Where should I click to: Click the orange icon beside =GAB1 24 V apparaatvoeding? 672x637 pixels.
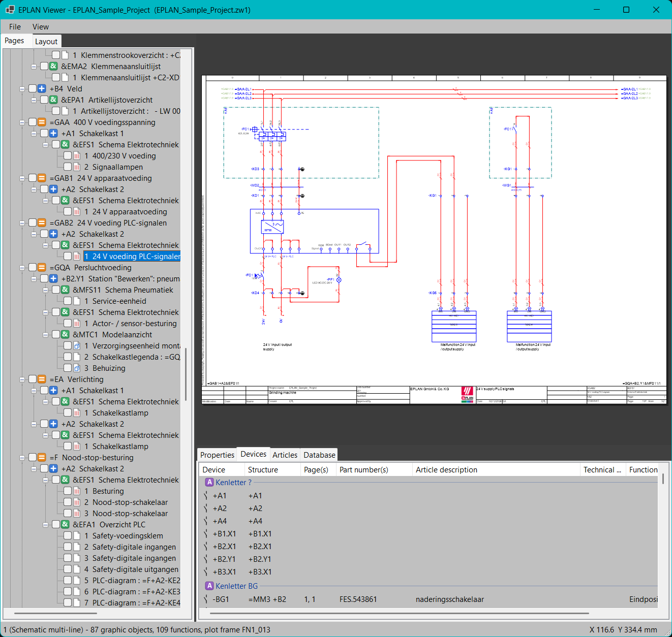click(x=42, y=178)
